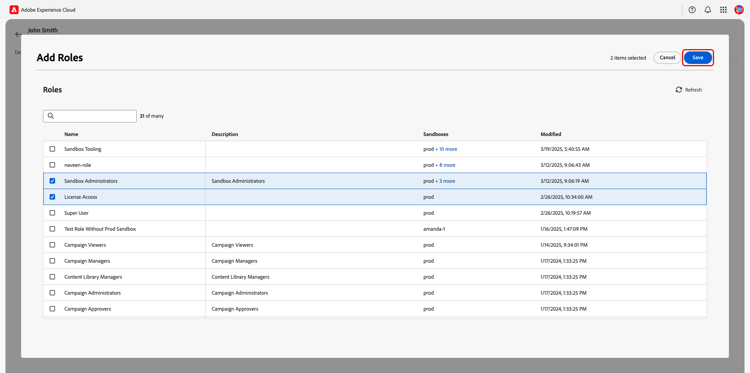Click the naveen-role name

(77, 165)
